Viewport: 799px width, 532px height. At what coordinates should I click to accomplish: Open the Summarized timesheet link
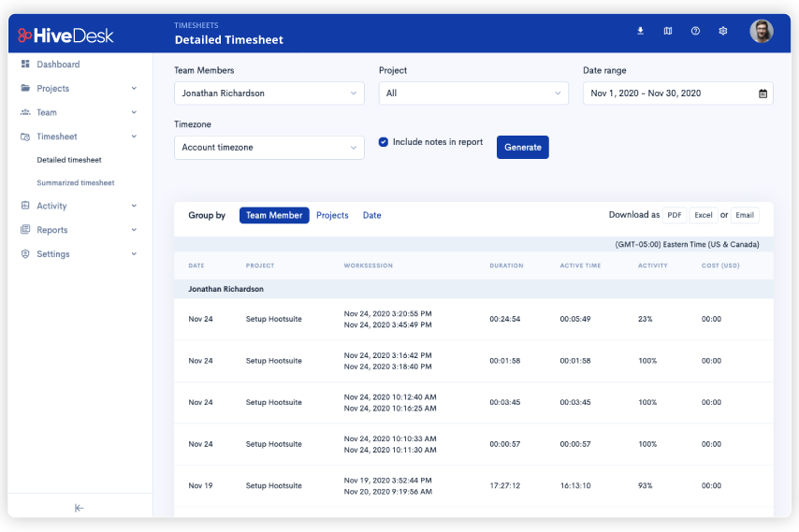click(x=76, y=182)
